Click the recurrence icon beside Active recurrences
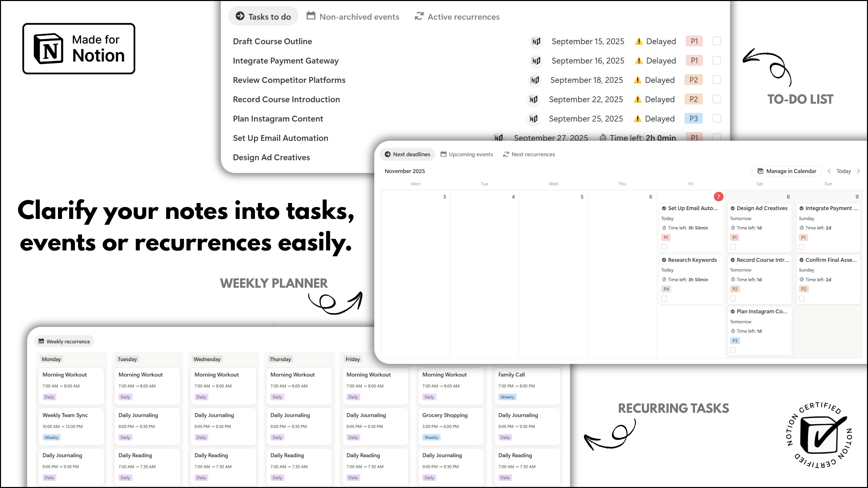868x488 pixels. [x=419, y=16]
